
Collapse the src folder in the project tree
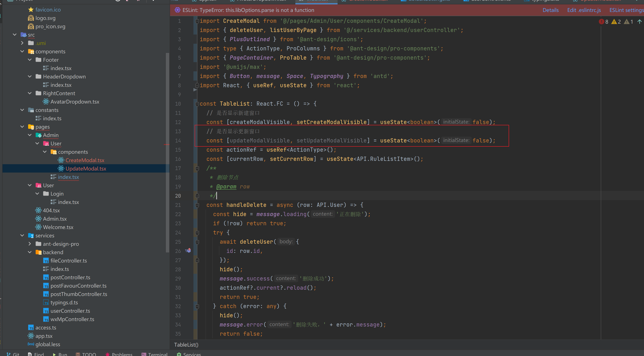pos(15,35)
